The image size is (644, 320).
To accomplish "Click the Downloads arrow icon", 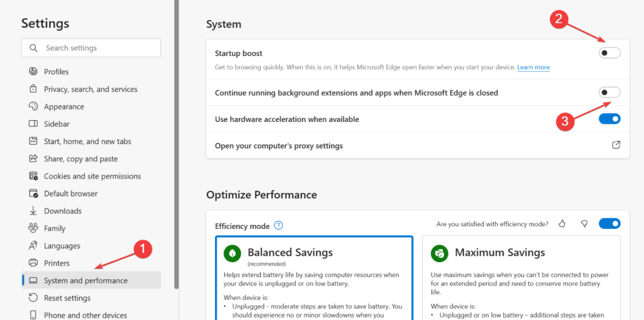I will [x=33, y=211].
